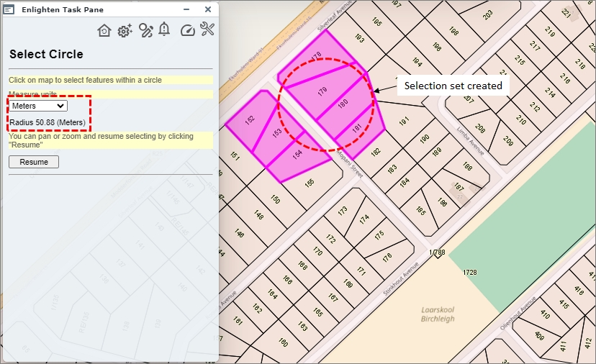Click the Resume button

pos(34,162)
